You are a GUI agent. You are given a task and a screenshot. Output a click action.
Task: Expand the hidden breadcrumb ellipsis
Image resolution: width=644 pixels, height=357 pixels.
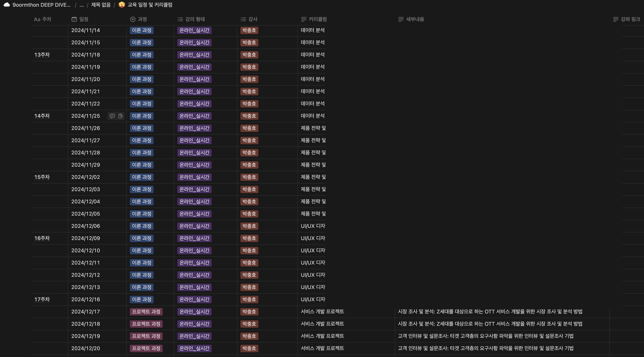[81, 5]
